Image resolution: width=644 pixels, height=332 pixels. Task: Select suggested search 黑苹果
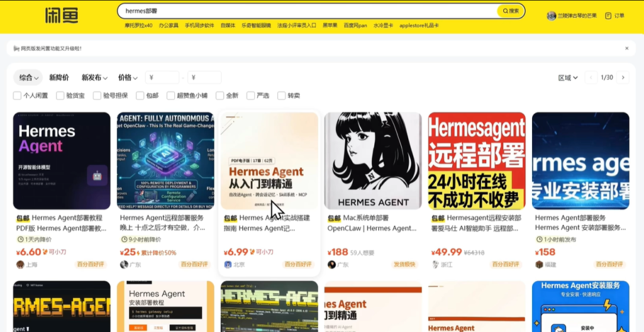pyautogui.click(x=330, y=26)
